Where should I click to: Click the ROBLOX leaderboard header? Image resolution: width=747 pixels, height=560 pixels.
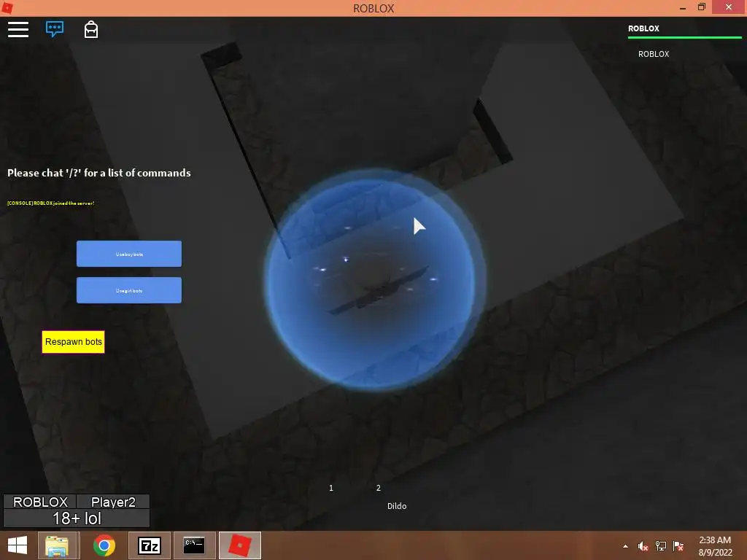[x=643, y=28]
